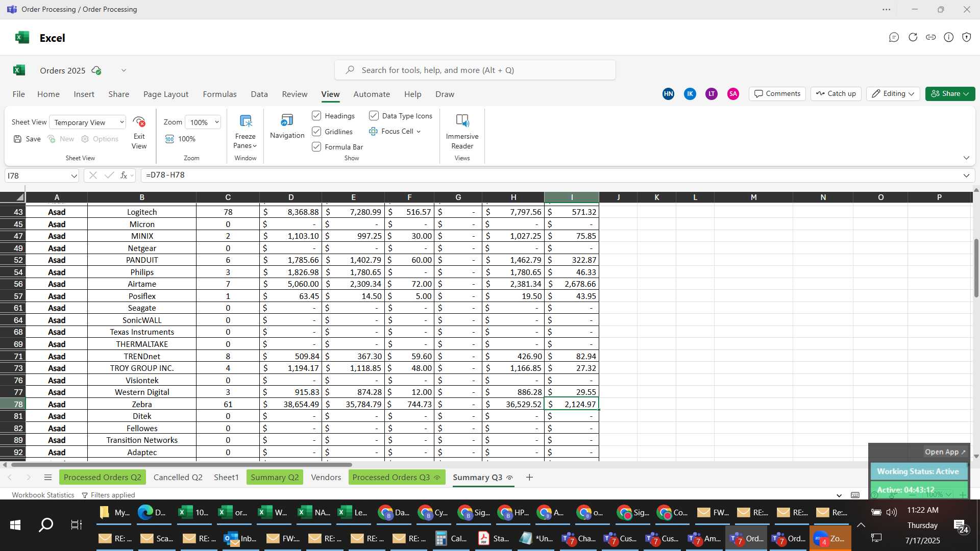Click the saved-to-cloud status icon
980x551 pixels.
(x=96, y=70)
